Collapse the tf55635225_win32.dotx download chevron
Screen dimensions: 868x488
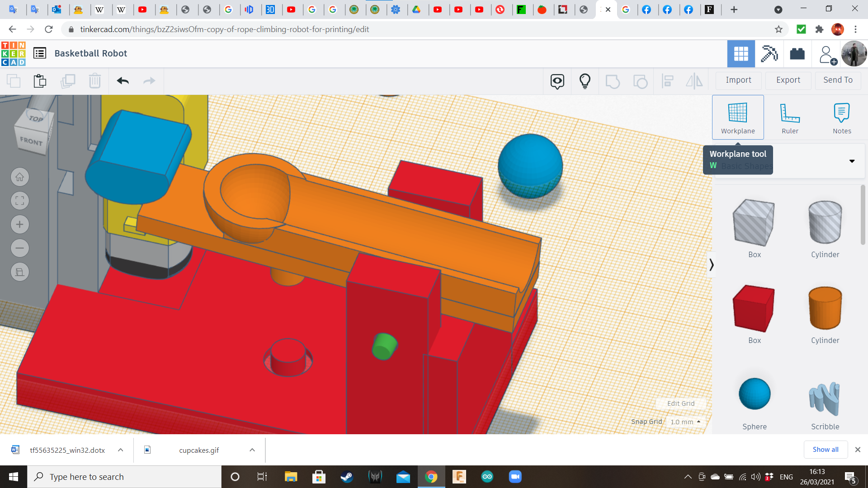pyautogui.click(x=120, y=450)
